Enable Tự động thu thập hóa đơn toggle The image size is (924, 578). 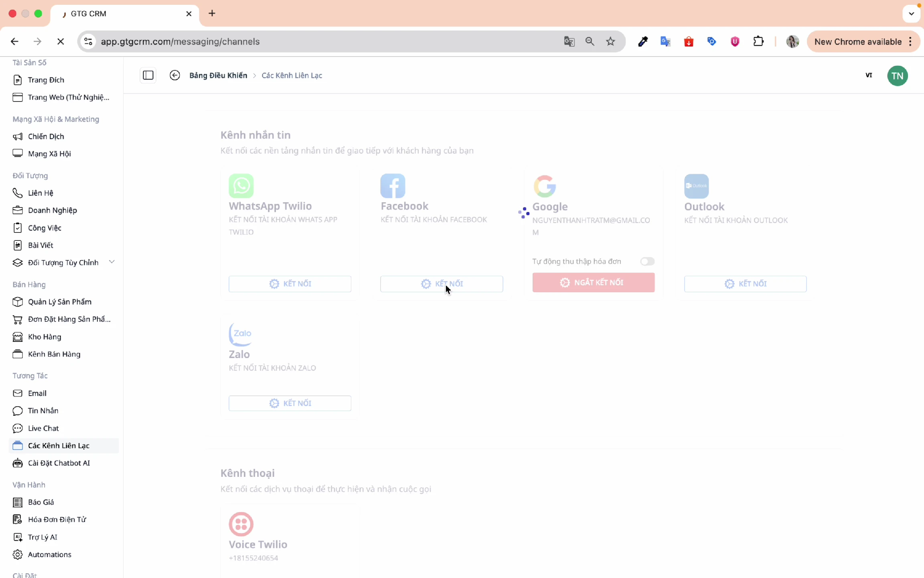646,261
